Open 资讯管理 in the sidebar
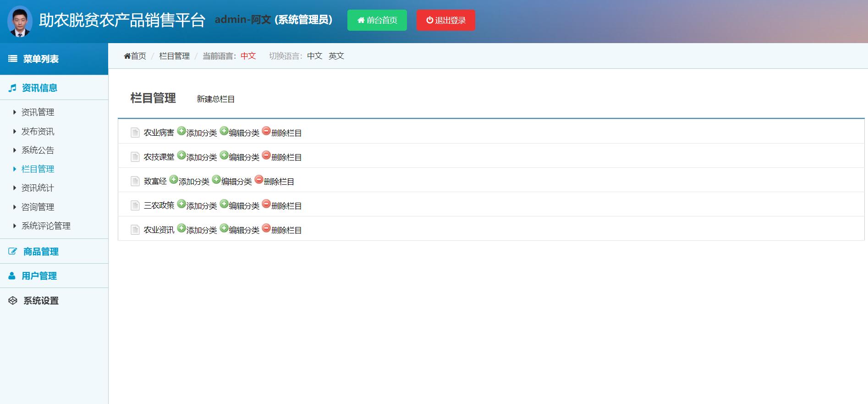Image resolution: width=868 pixels, height=404 pixels. click(38, 112)
